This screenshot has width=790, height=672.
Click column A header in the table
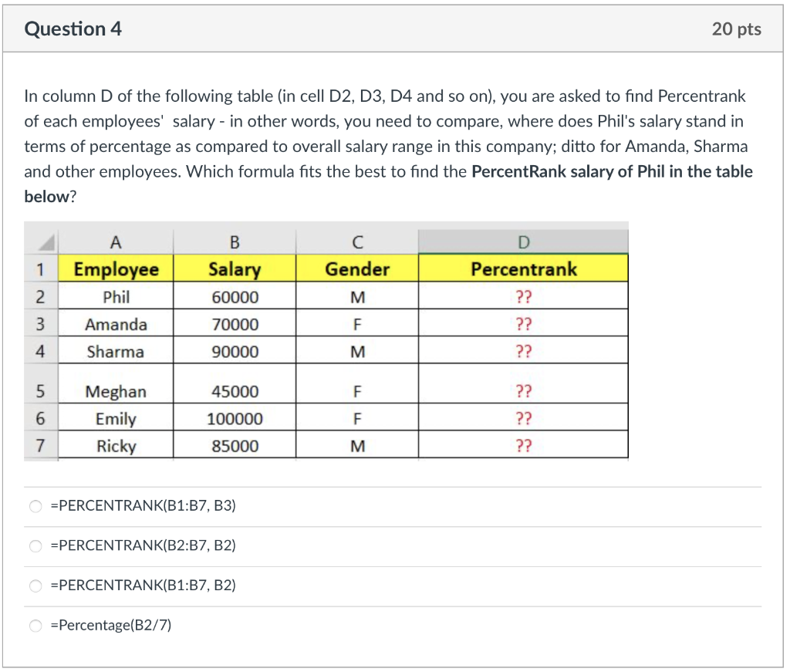coord(116,242)
